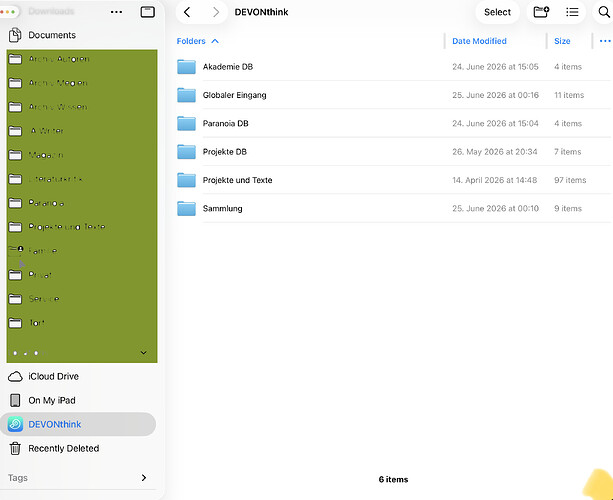Tap the Select button
613x500 pixels.
[497, 12]
